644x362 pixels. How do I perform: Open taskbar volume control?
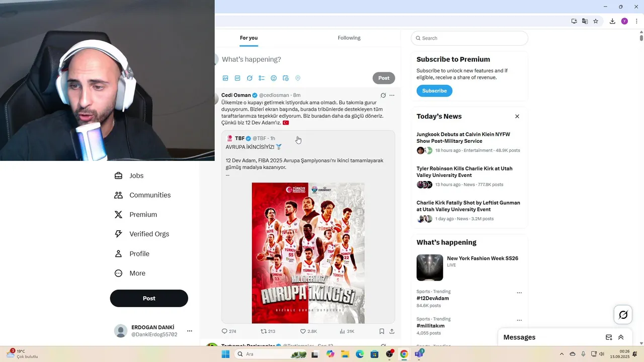602,354
